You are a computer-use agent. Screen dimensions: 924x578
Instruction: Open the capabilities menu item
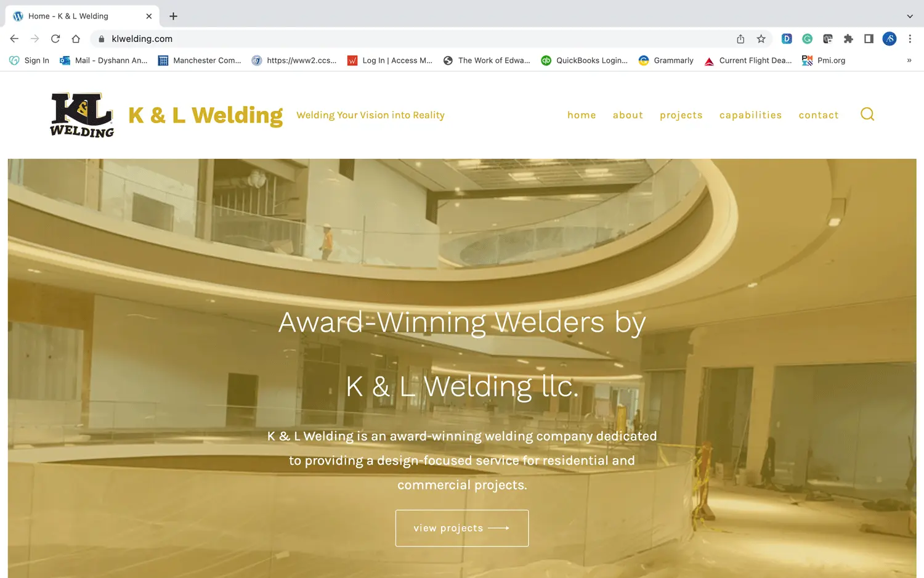(x=750, y=115)
